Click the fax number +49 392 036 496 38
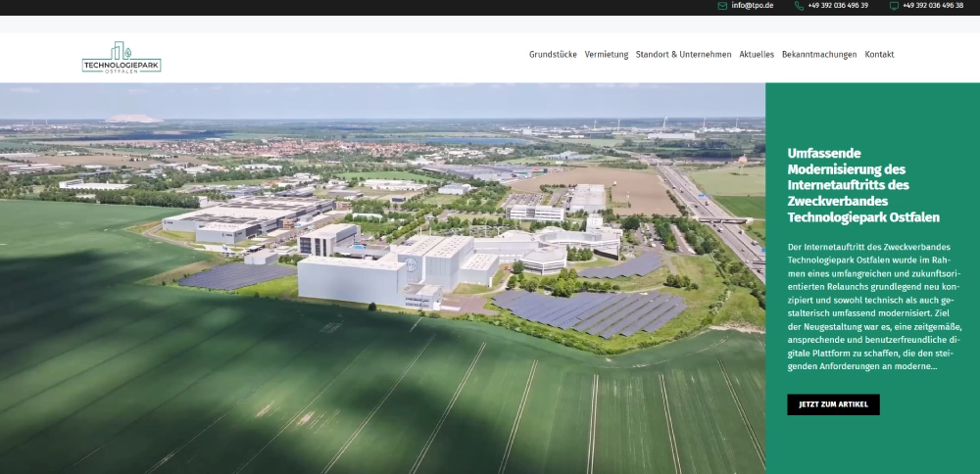Viewport: 980px width, 474px height. pos(933,5)
